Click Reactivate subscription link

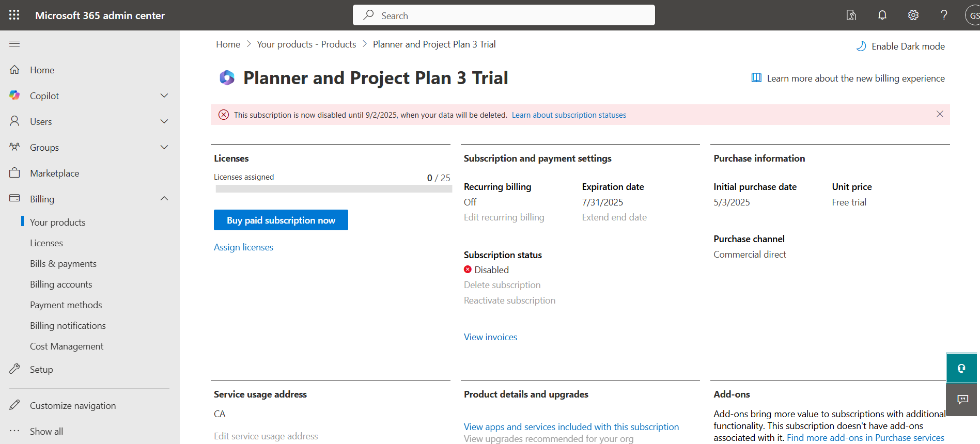coord(509,300)
